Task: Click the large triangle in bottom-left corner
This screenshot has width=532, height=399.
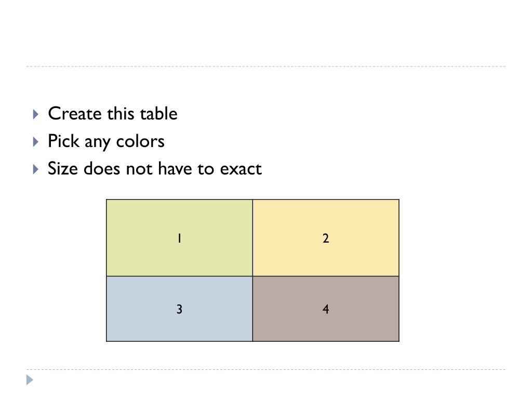Action: (x=30, y=380)
